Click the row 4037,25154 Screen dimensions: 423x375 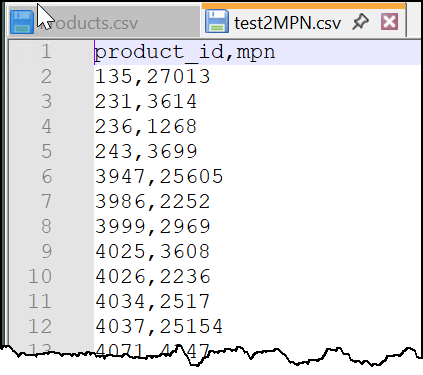pyautogui.click(x=159, y=327)
